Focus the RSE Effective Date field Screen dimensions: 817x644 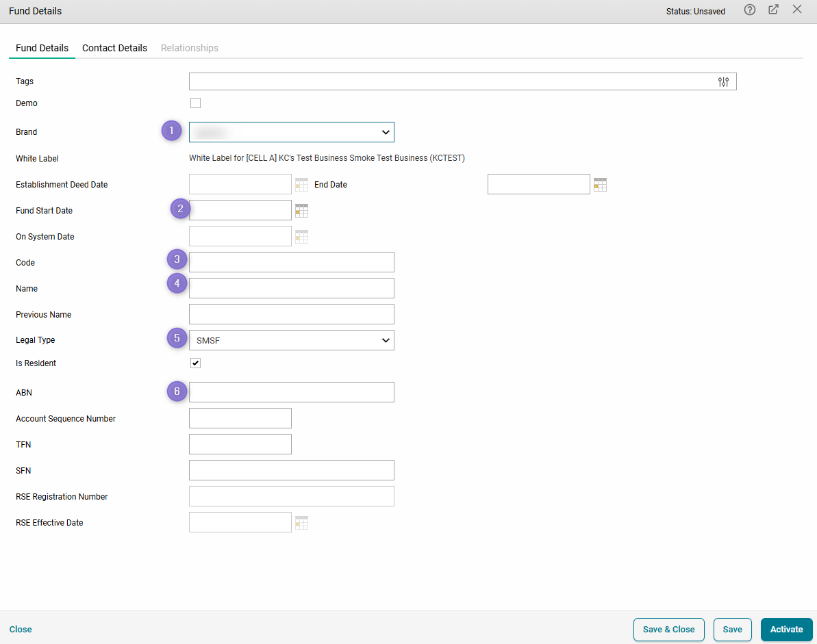240,523
